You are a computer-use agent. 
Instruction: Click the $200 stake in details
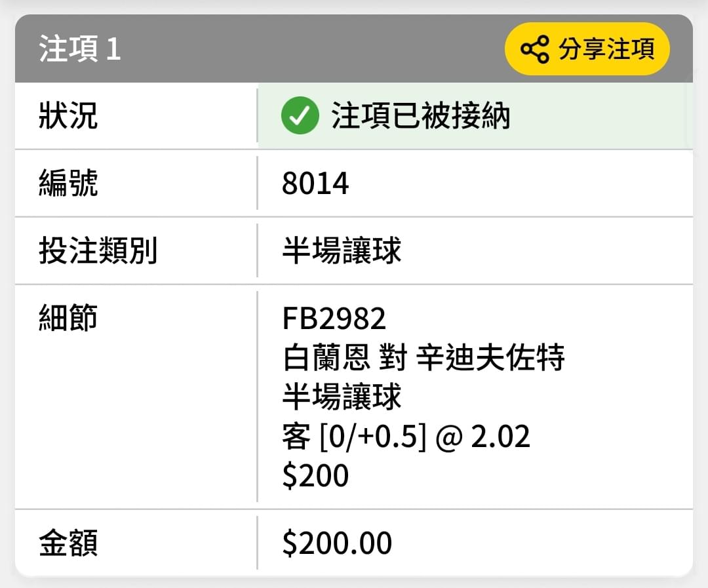(315, 475)
